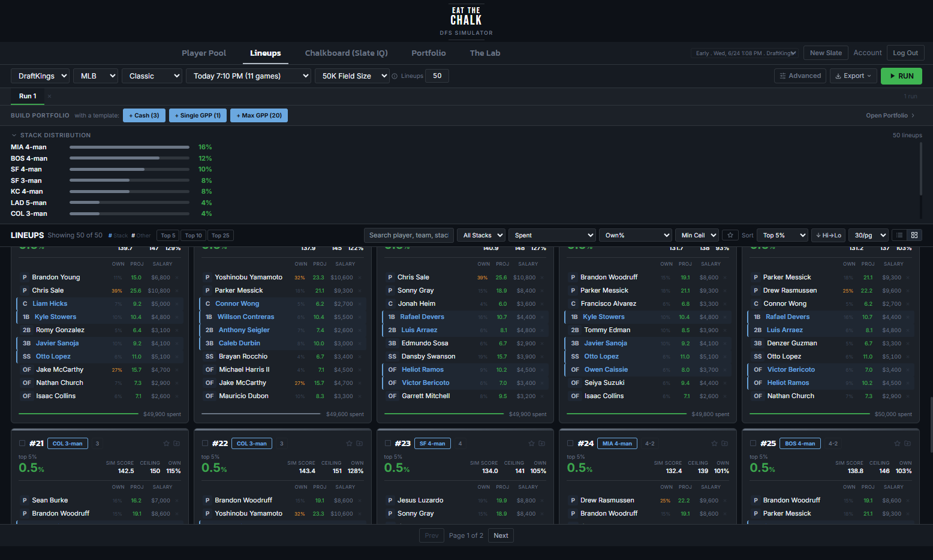Add lineup #23 to portfolio folder
This screenshot has height=560, width=933.
pos(542,444)
